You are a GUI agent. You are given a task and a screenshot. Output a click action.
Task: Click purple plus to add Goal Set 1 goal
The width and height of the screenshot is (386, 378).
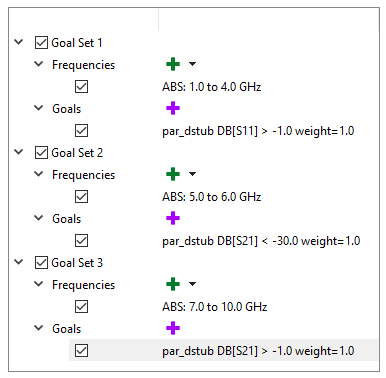coord(173,108)
